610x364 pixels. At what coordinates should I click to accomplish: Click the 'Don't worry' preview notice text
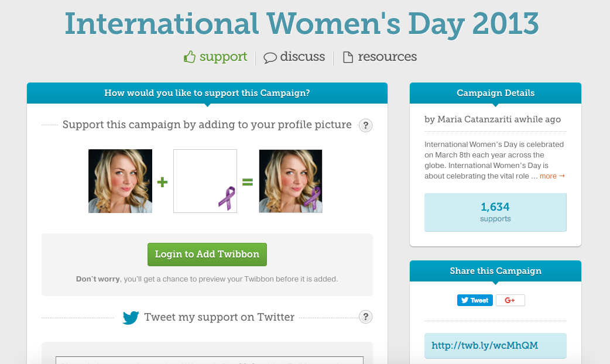click(x=207, y=279)
